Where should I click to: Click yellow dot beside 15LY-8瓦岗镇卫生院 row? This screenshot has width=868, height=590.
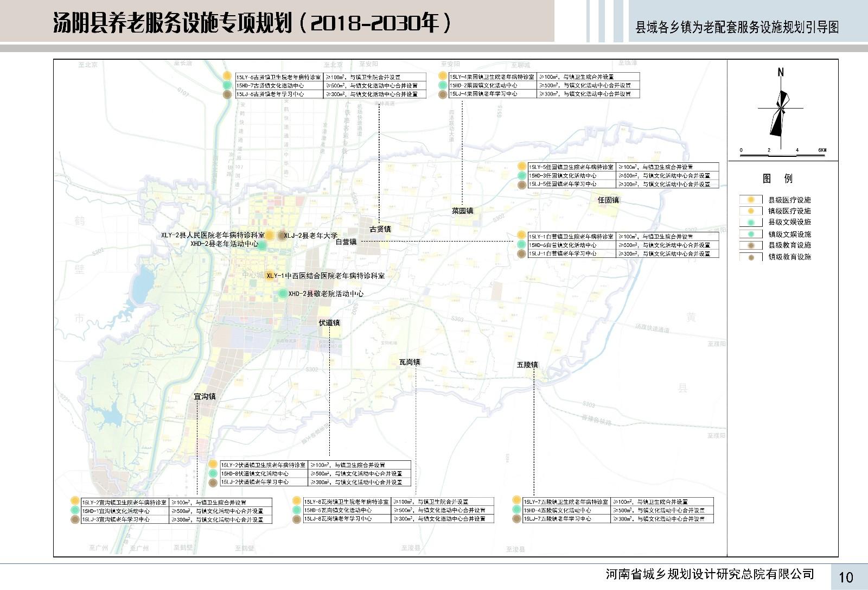pos(297,502)
